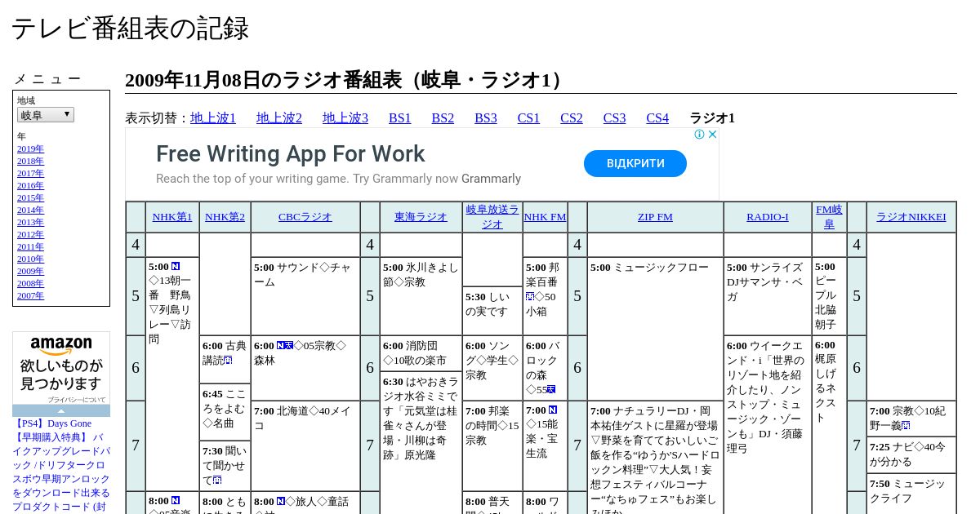Open the 2007年 year link
Viewport: 980px width, 514px height.
click(x=30, y=295)
